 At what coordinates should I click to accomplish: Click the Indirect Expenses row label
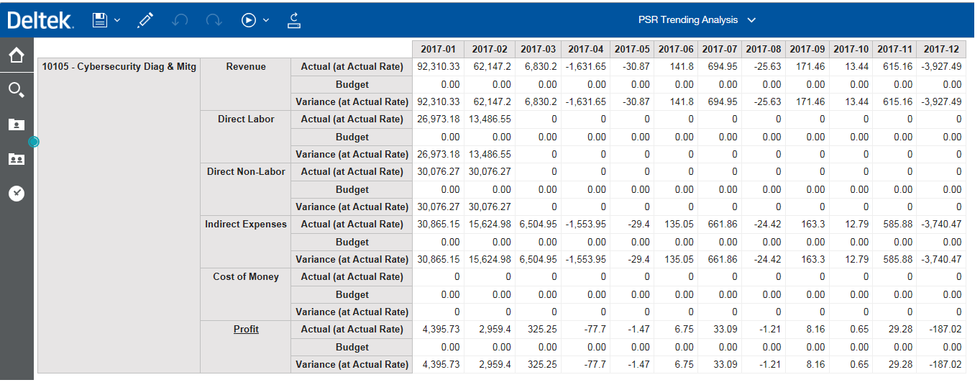point(246,224)
